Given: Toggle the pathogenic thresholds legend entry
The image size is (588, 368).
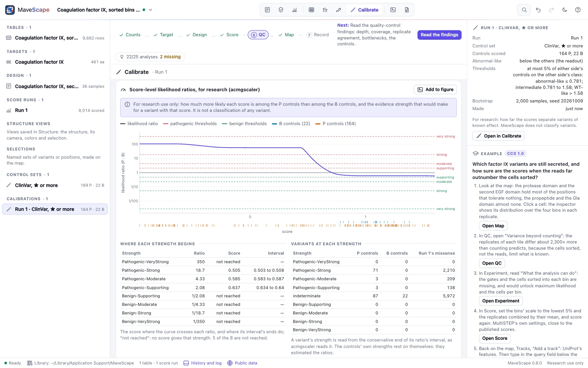Looking at the screenshot, I should 190,124.
